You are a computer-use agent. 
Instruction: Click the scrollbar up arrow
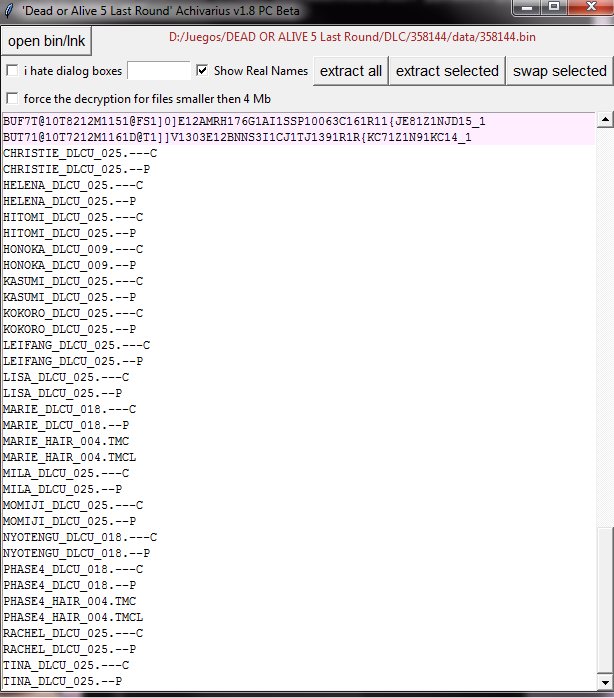605,119
